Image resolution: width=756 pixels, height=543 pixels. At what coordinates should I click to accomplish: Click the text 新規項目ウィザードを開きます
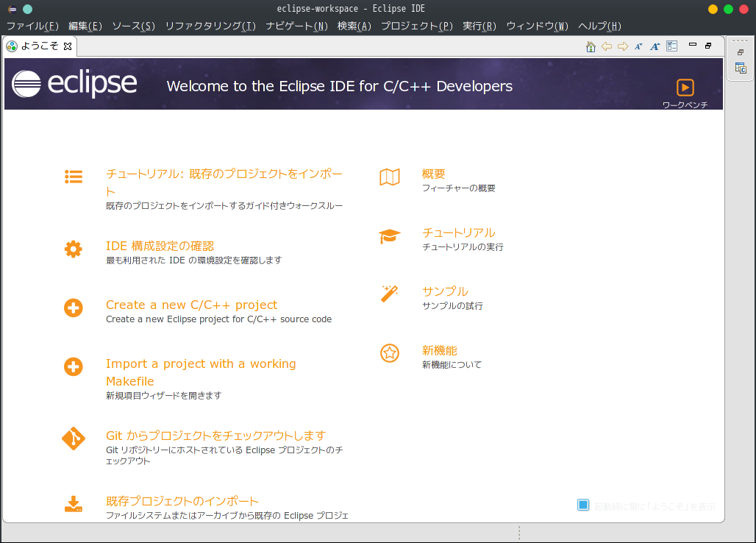163,395
